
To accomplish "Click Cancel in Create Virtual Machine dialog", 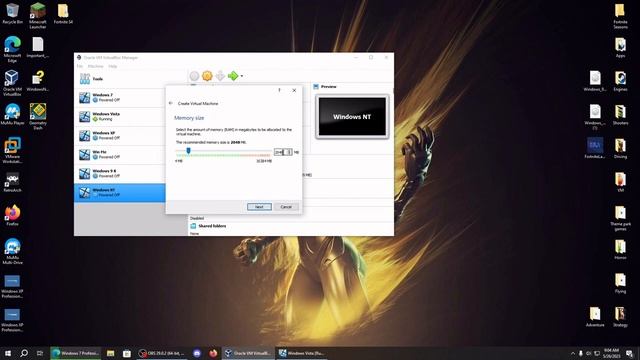I will (286, 207).
